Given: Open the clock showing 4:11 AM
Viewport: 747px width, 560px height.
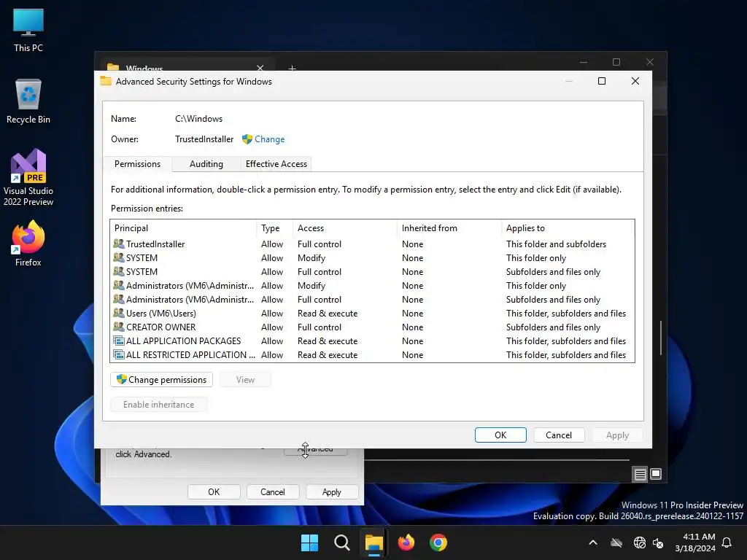Looking at the screenshot, I should (x=695, y=542).
